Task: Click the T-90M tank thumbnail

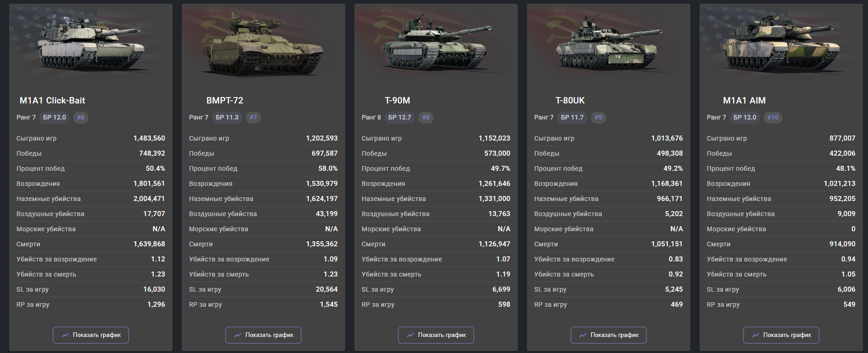Action: [x=436, y=43]
